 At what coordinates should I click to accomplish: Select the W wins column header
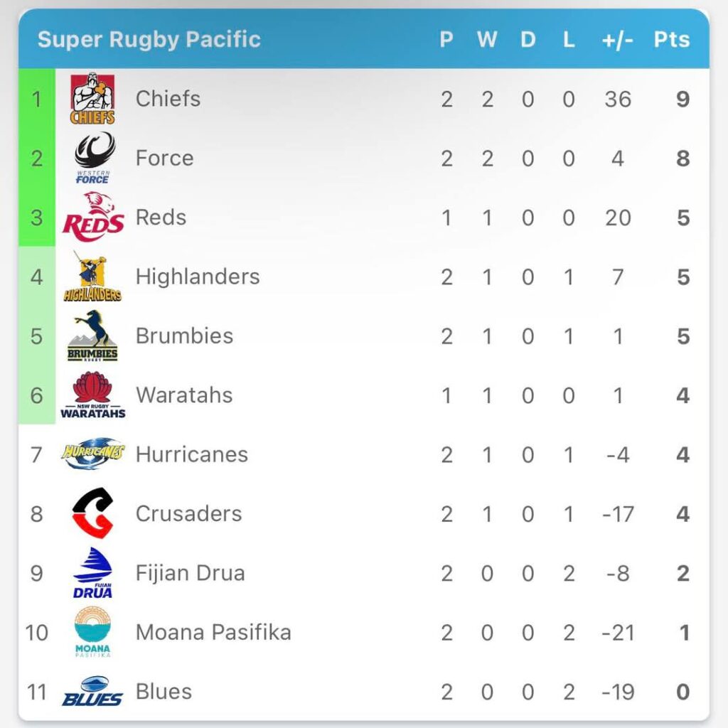[487, 40]
